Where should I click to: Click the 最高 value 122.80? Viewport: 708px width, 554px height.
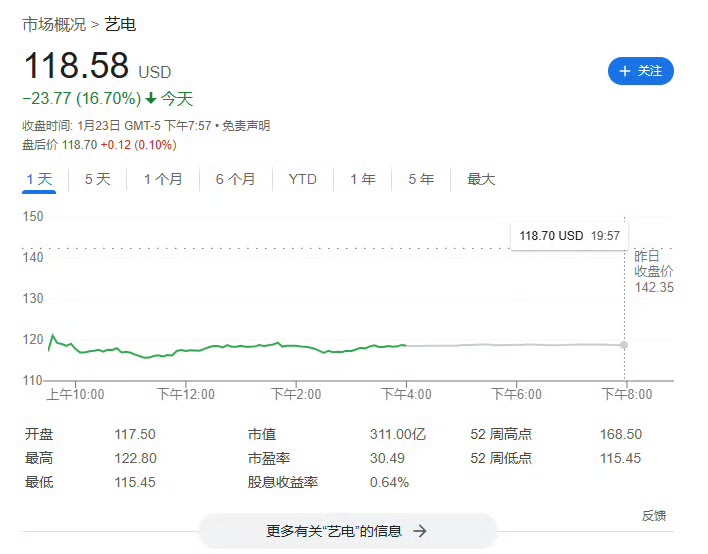tap(135, 458)
